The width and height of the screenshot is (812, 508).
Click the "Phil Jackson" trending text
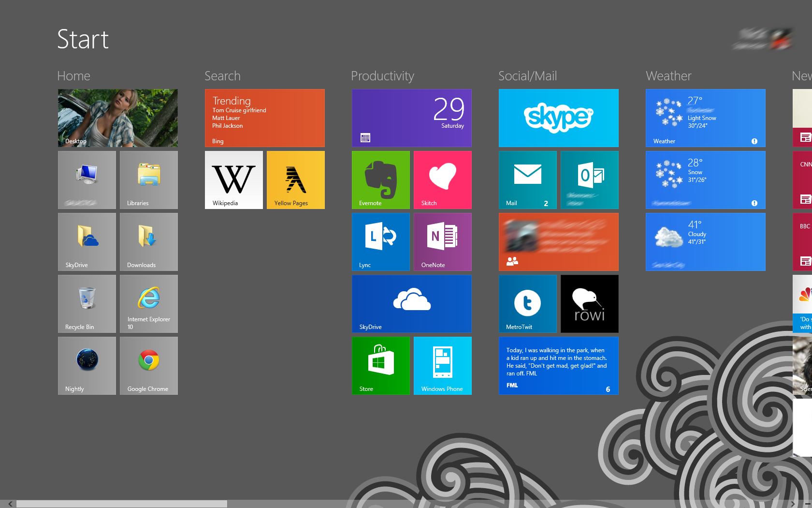pyautogui.click(x=228, y=126)
